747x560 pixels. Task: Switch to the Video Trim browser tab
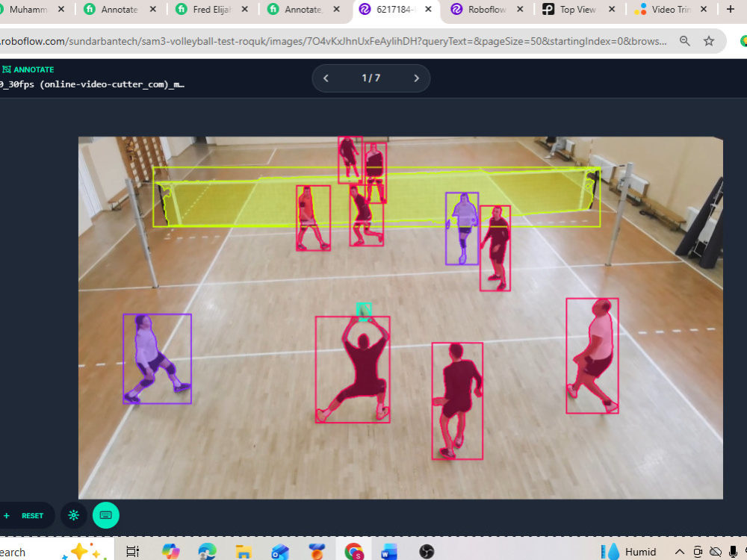coord(669,10)
